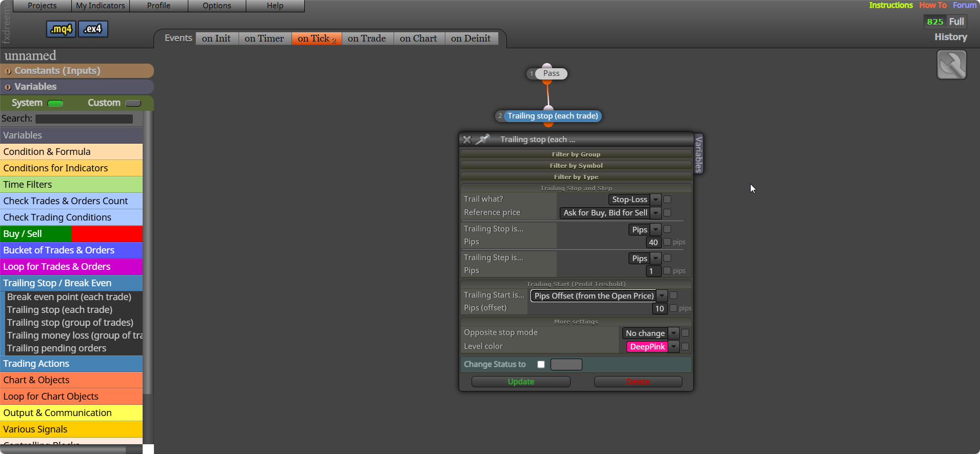This screenshot has height=454, width=980.
Task: Export project via the .mq4 button
Action: click(61, 29)
